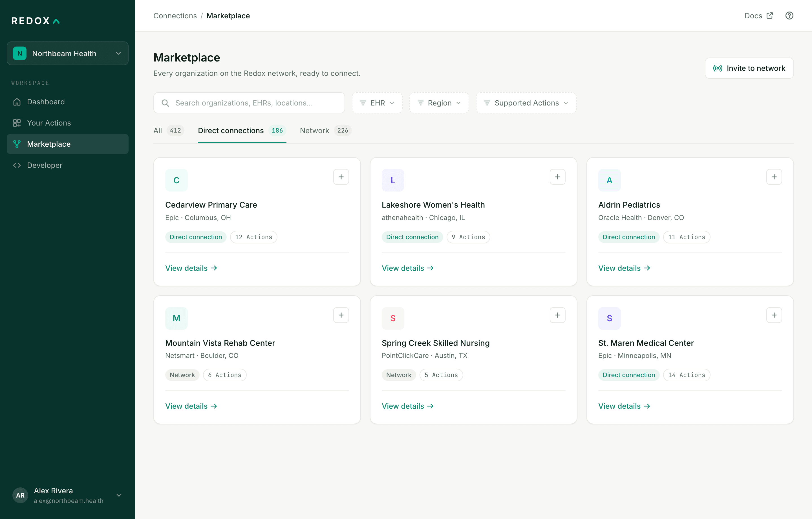Open the Developer section

67,165
